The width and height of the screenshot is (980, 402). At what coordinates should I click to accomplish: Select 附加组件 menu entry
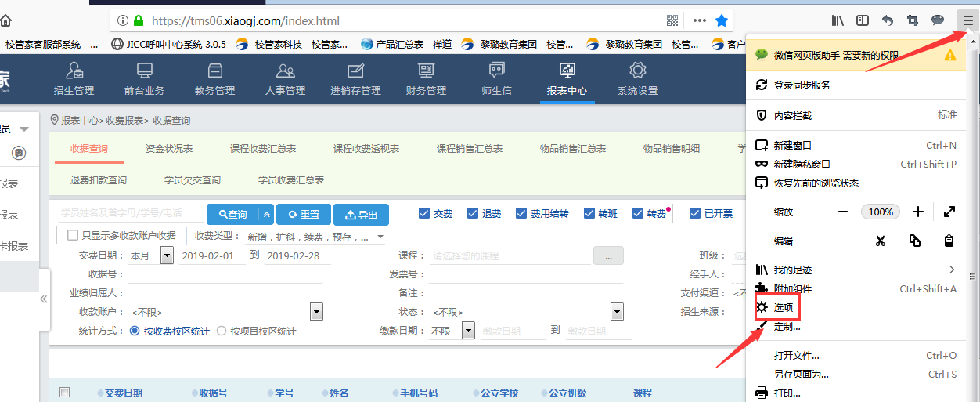point(855,289)
